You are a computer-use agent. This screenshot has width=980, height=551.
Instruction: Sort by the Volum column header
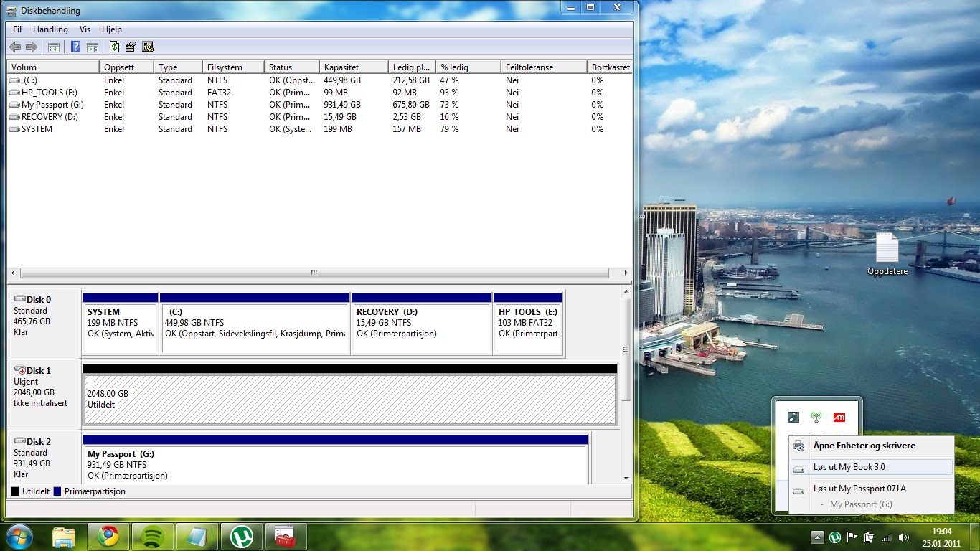[53, 67]
